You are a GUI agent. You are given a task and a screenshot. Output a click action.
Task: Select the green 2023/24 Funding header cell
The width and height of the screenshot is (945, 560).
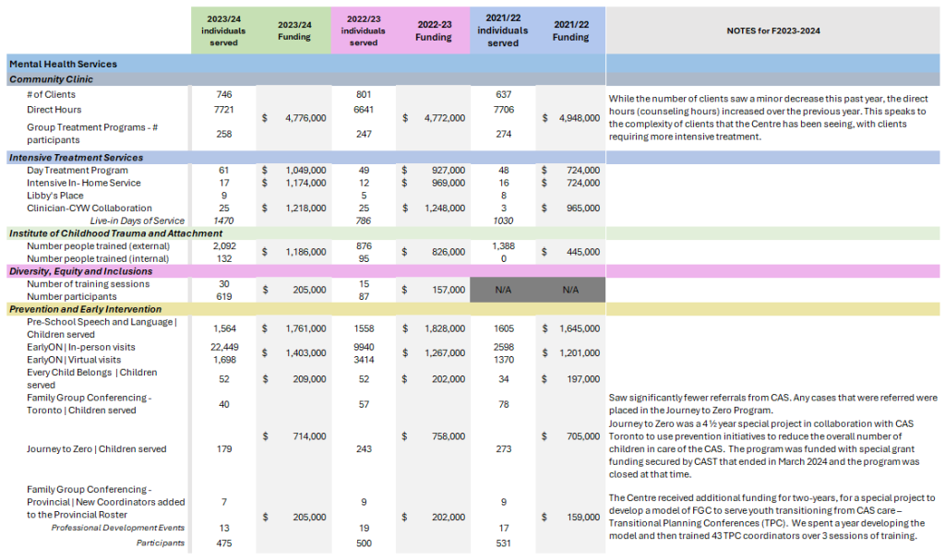(x=294, y=30)
